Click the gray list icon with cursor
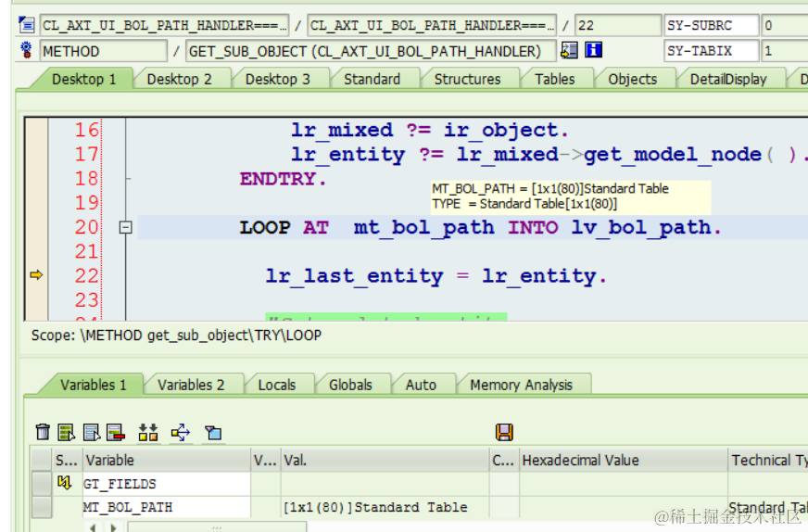 92,432
